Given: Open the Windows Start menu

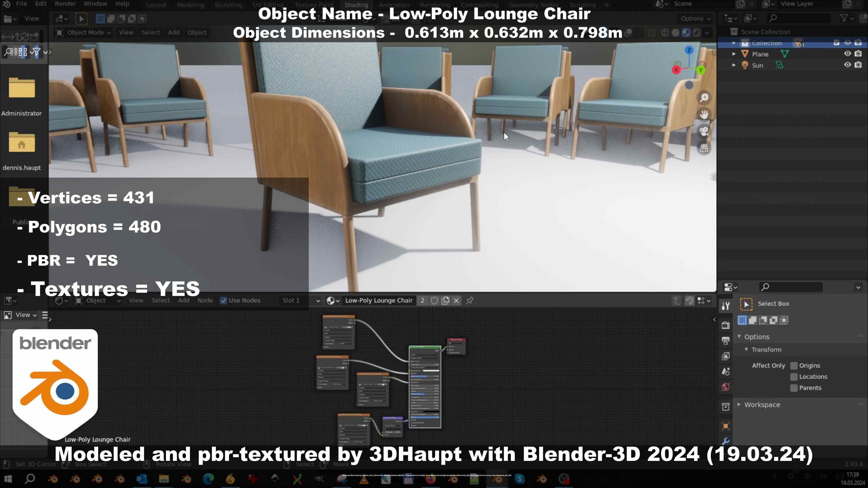Looking at the screenshot, I should pos(8,479).
